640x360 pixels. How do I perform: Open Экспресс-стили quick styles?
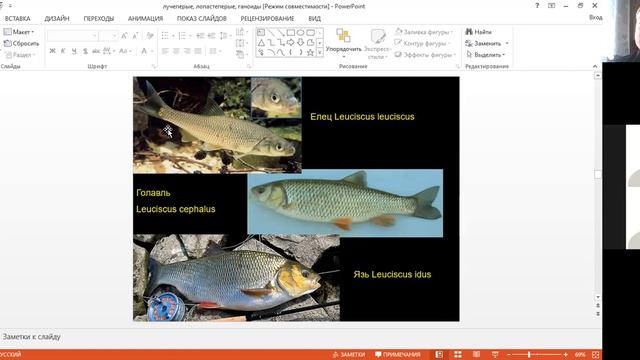coord(378,43)
